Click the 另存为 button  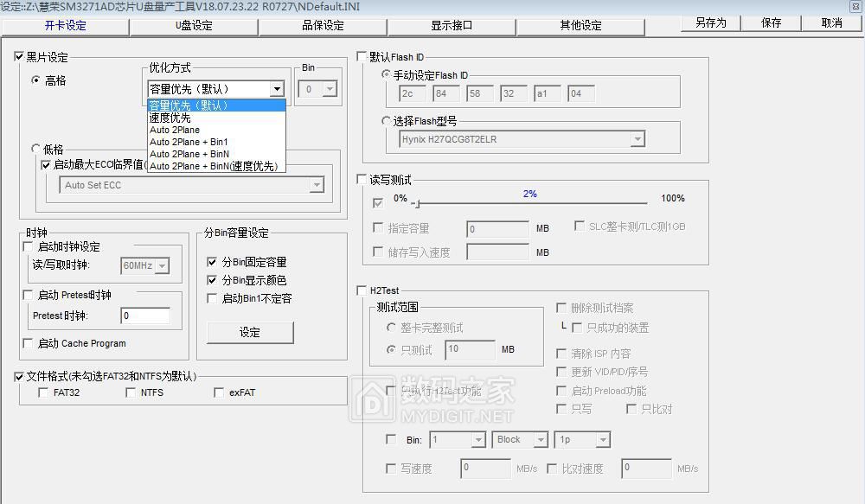(710, 23)
